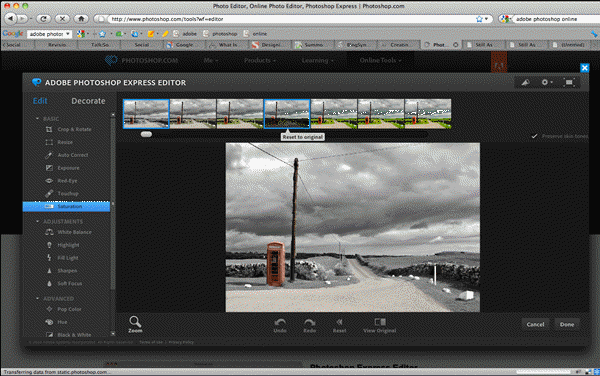This screenshot has height=376, width=600.
Task: Pick the Touchup tool
Action: pos(62,194)
